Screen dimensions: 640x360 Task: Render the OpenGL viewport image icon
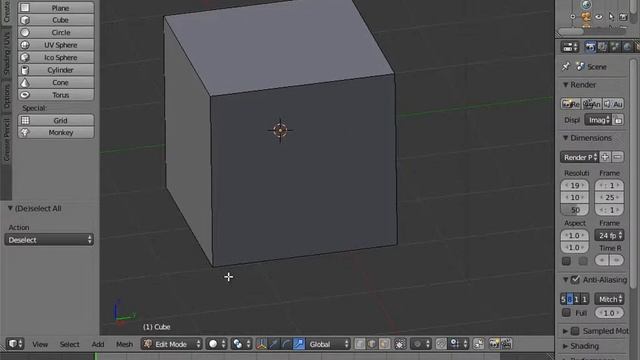click(494, 344)
